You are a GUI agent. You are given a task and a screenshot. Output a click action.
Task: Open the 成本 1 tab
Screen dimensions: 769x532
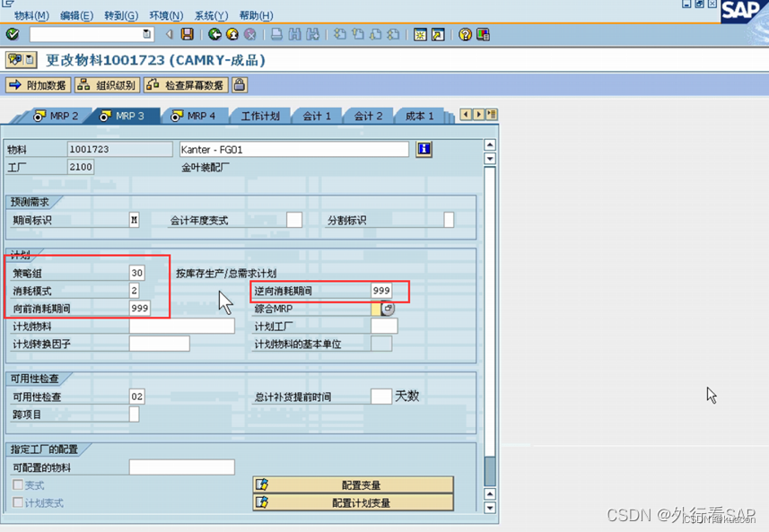click(420, 117)
